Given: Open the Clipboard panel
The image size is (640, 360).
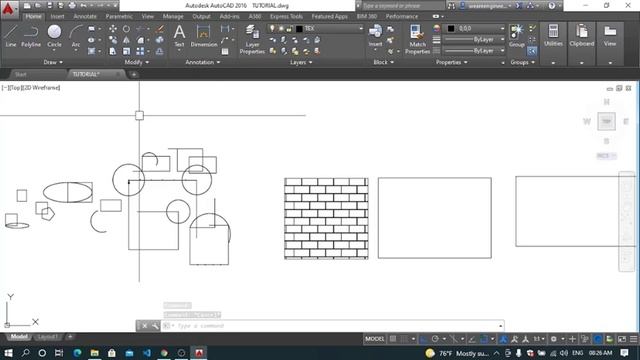Looking at the screenshot, I should point(582,36).
